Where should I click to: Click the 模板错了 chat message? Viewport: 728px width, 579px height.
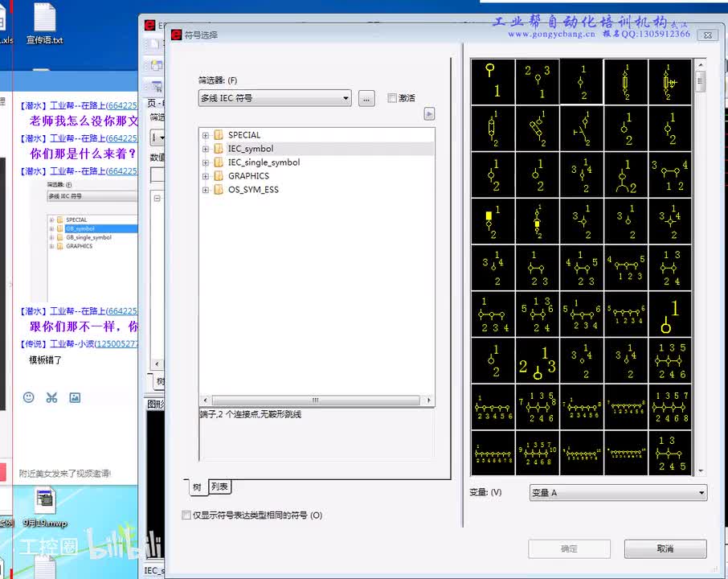point(45,360)
